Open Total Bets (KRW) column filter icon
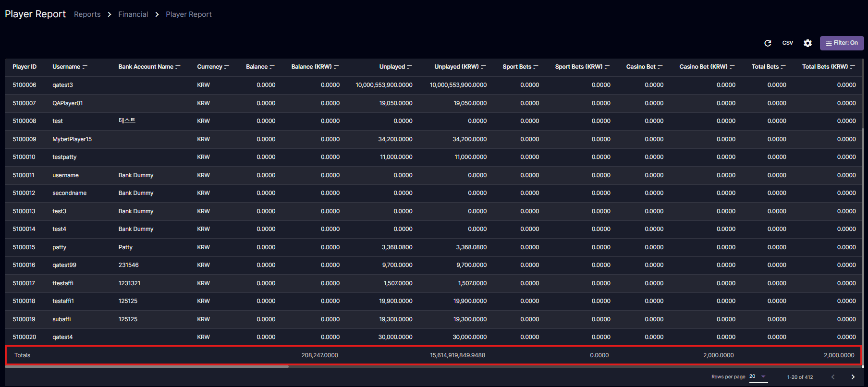 [x=853, y=67]
